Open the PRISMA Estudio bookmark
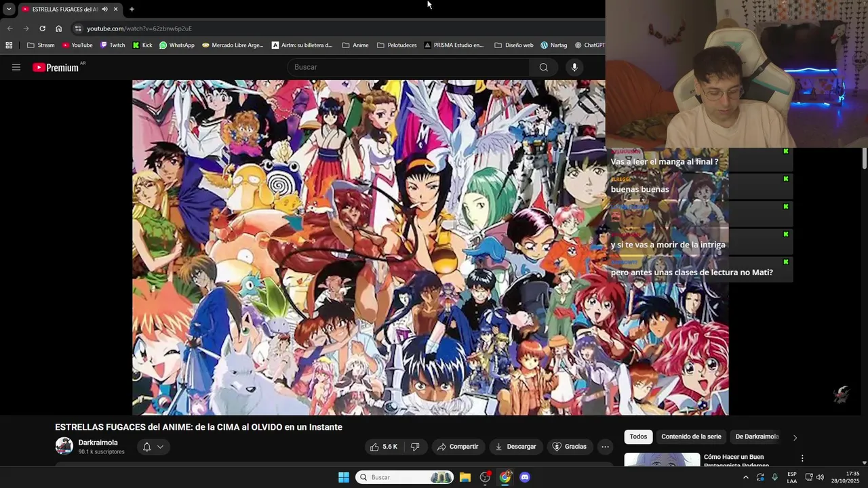 pyautogui.click(x=454, y=45)
